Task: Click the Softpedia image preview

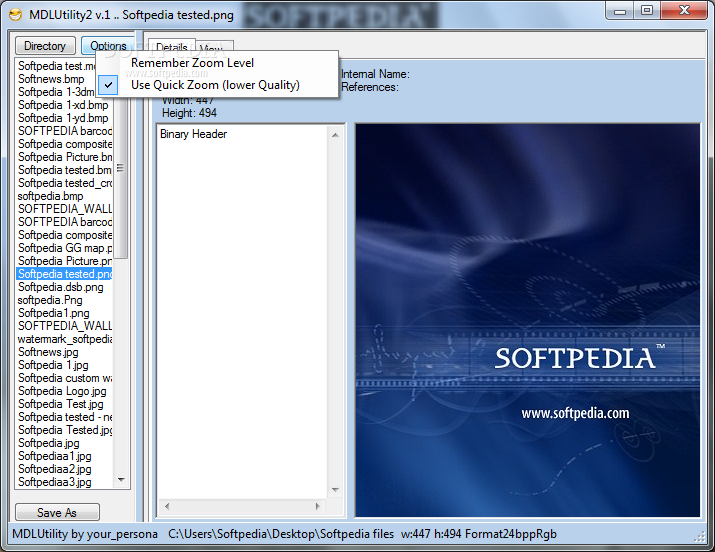Action: click(x=528, y=320)
